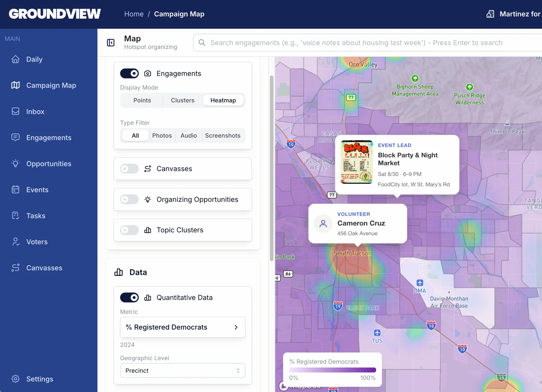Click the DMA airport marker on map

pyautogui.click(x=420, y=283)
